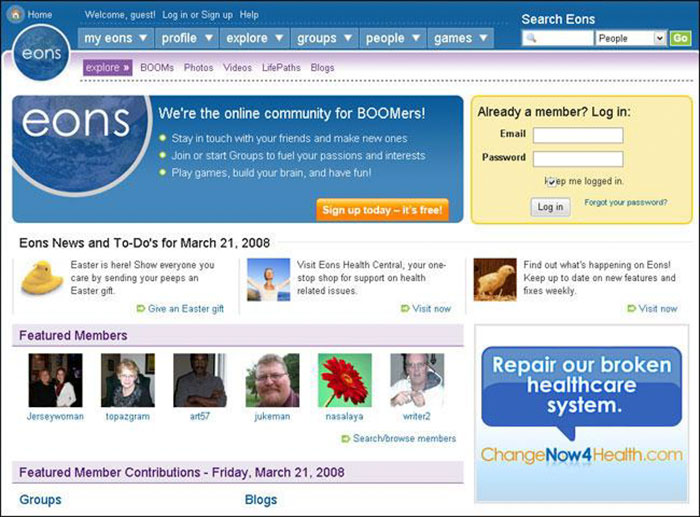Open topazgram's member photo
700x517 pixels.
coord(128,380)
